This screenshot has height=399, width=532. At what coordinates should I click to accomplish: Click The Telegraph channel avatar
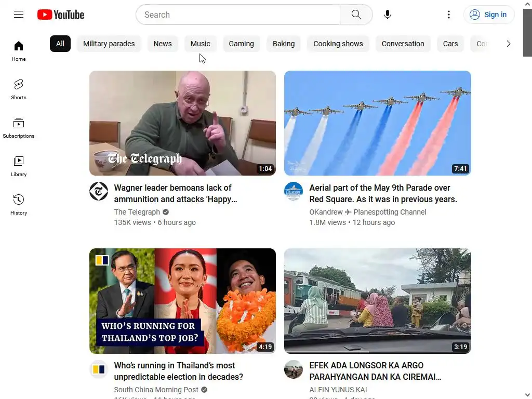pyautogui.click(x=99, y=191)
